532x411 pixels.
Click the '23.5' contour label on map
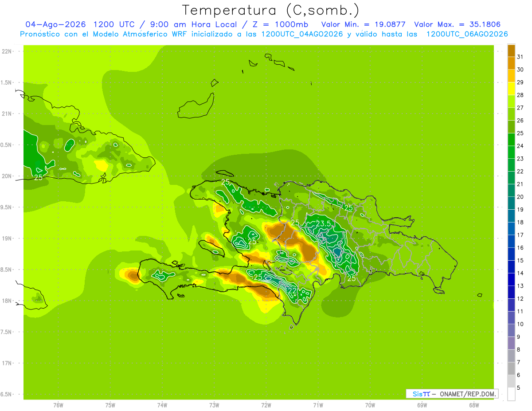coord(323,224)
